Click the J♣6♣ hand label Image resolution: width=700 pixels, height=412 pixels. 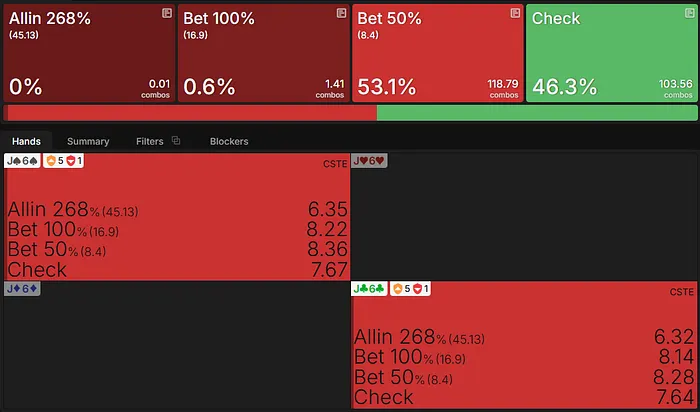tap(369, 289)
